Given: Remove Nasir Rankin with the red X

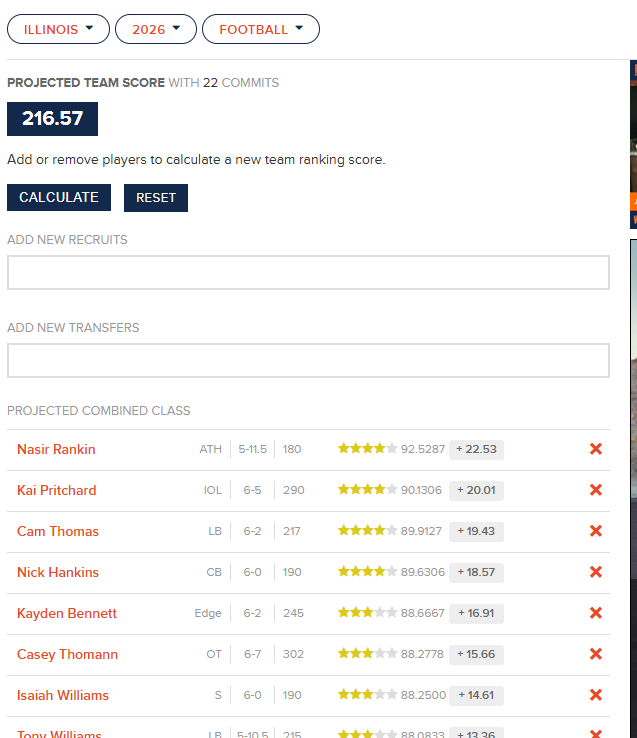Looking at the screenshot, I should pos(596,449).
